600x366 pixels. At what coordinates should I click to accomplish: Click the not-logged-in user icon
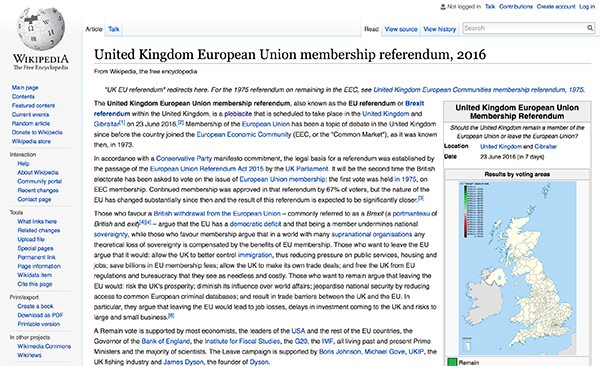coord(443,7)
